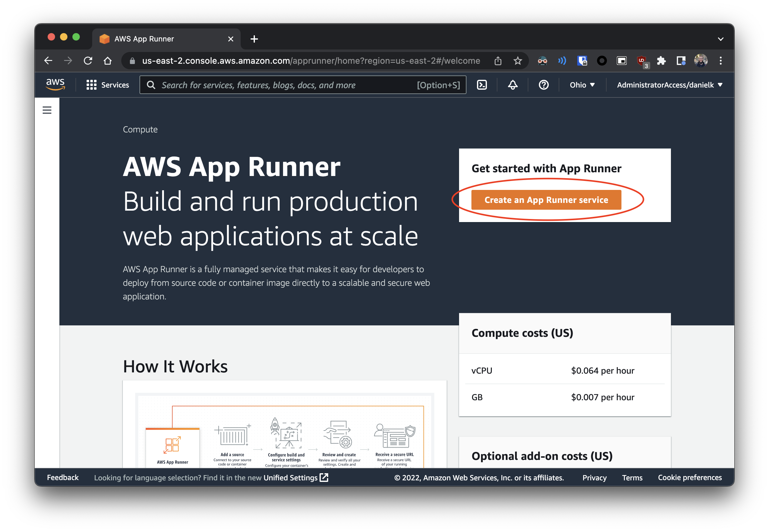Image resolution: width=769 pixels, height=532 pixels.
Task: Open the AWS help question mark icon
Action: coord(543,85)
